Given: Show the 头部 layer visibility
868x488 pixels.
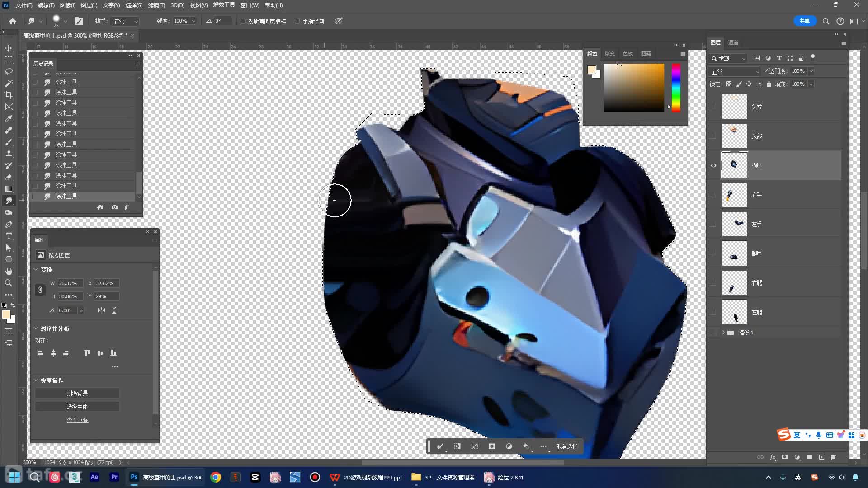Looking at the screenshot, I should [x=713, y=136].
